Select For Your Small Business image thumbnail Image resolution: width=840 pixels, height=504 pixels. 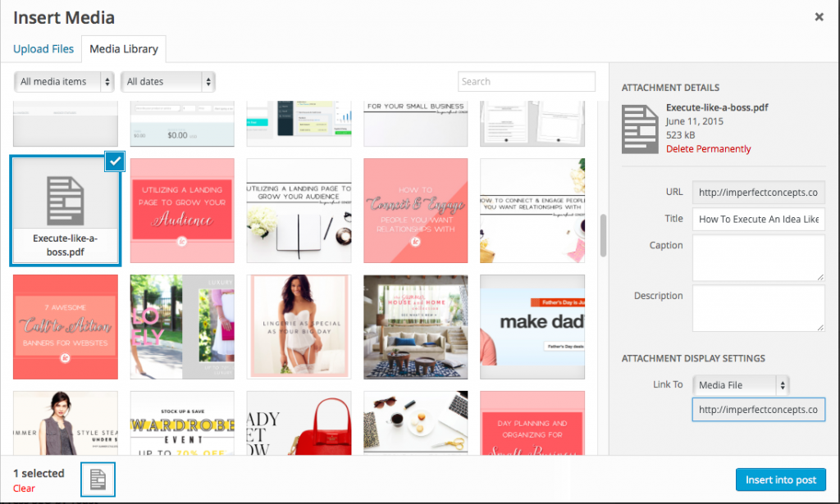tap(416, 124)
